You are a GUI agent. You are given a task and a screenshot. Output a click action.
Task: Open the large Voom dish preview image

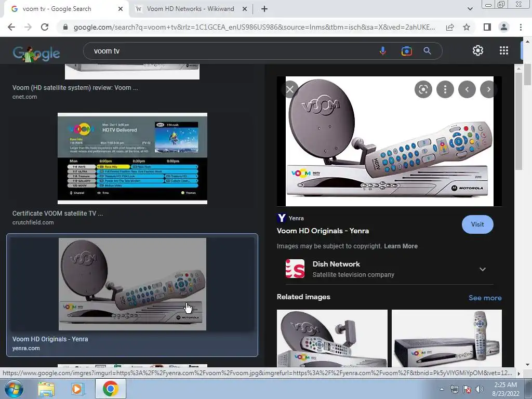(389, 141)
